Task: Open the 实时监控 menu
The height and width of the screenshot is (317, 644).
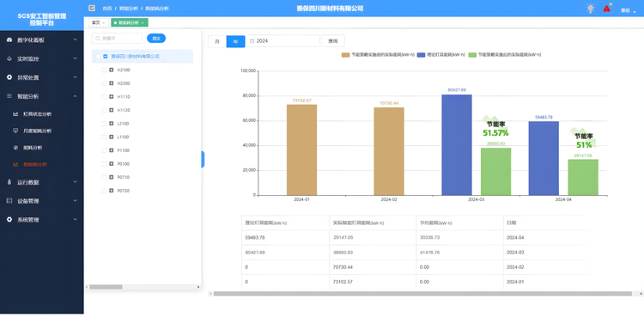Action: coord(42,58)
